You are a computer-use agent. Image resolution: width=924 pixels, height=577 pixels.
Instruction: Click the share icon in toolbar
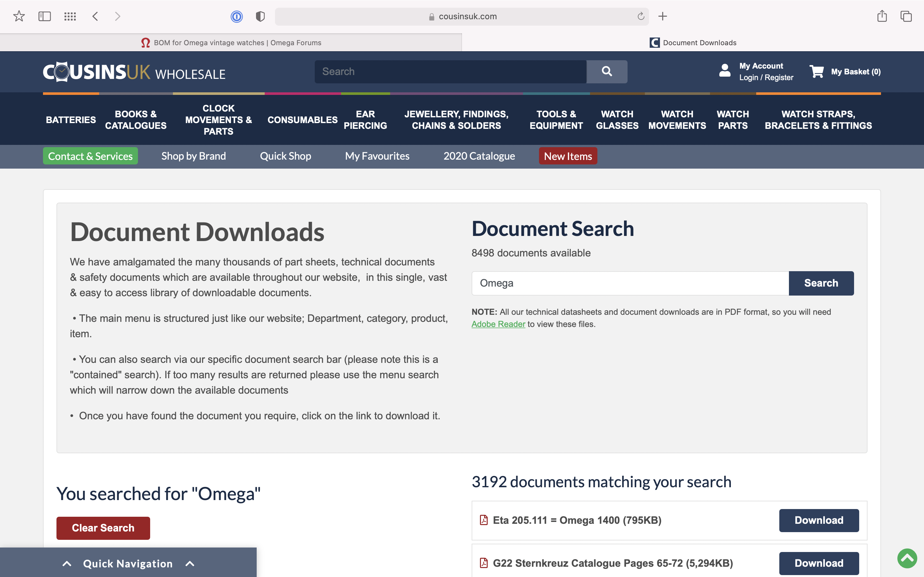click(x=882, y=16)
